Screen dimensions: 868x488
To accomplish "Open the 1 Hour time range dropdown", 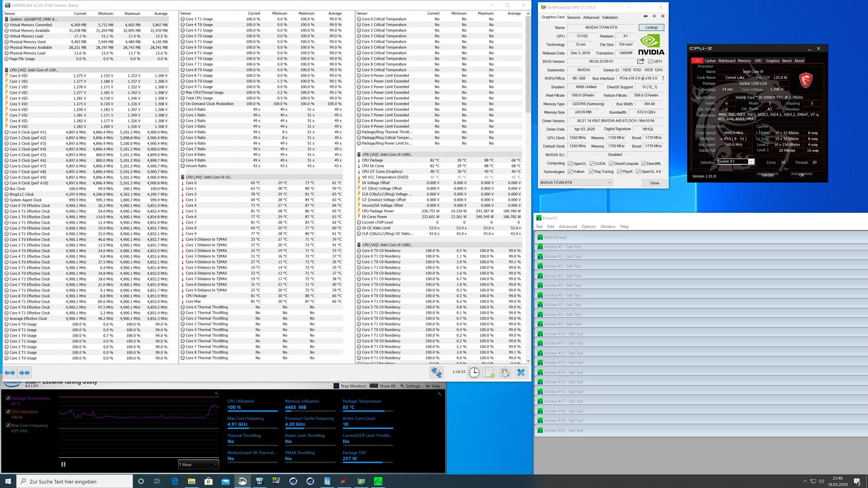I will pyautogui.click(x=198, y=465).
